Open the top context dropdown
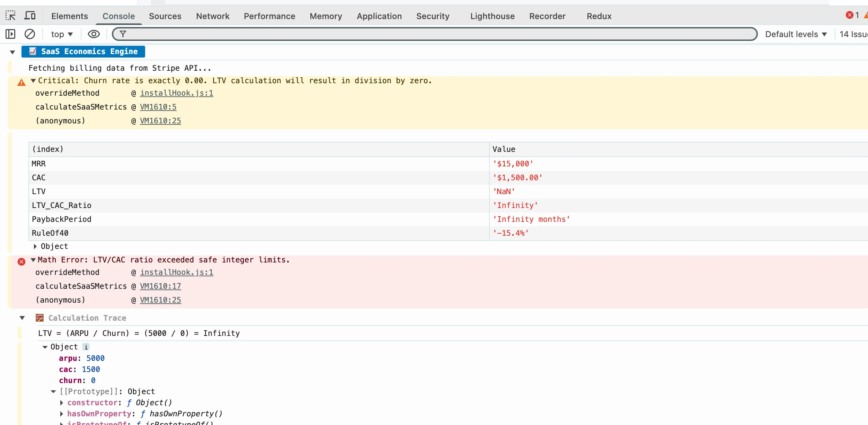This screenshot has height=425, width=868. coord(62,34)
